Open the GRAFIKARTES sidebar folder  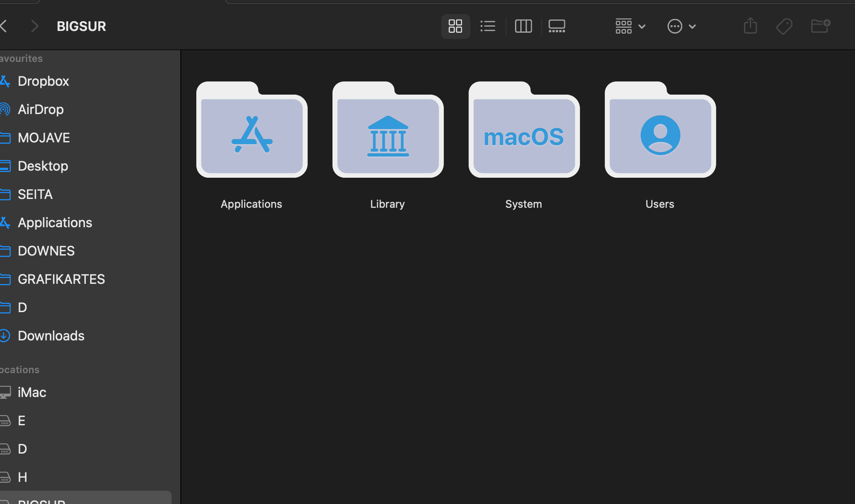click(61, 279)
